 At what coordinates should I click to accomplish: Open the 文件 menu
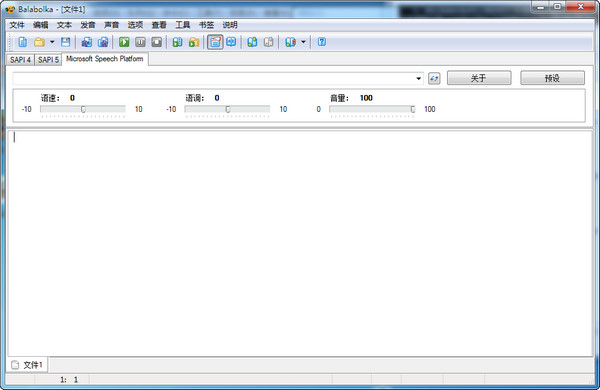[x=17, y=25]
